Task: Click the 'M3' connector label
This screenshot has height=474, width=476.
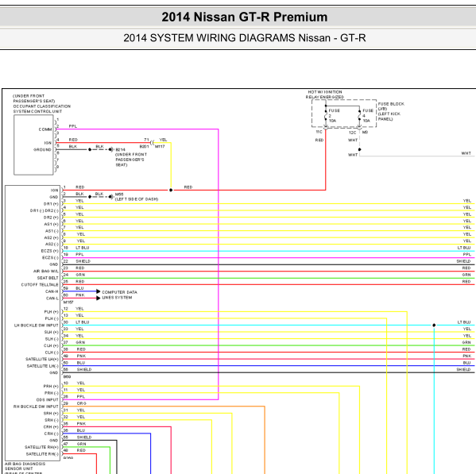Action: (365, 133)
